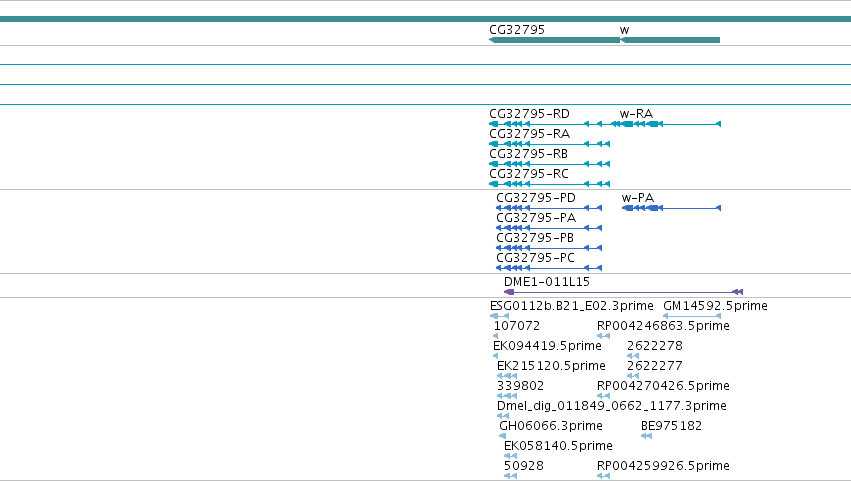Select transcript CG32795-RA label
This screenshot has width=851, height=481.
click(529, 134)
